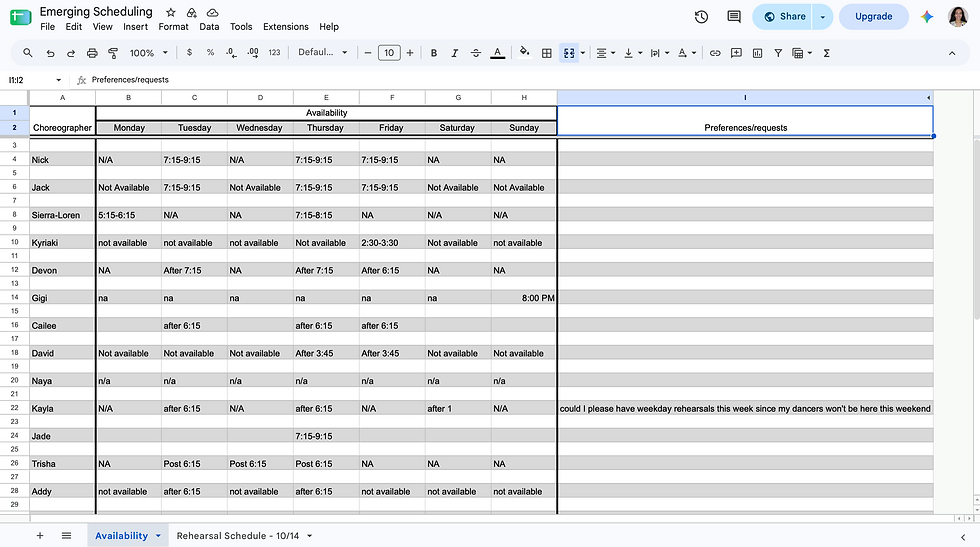Click the Undo arrow icon
The width and height of the screenshot is (980, 547).
51,53
